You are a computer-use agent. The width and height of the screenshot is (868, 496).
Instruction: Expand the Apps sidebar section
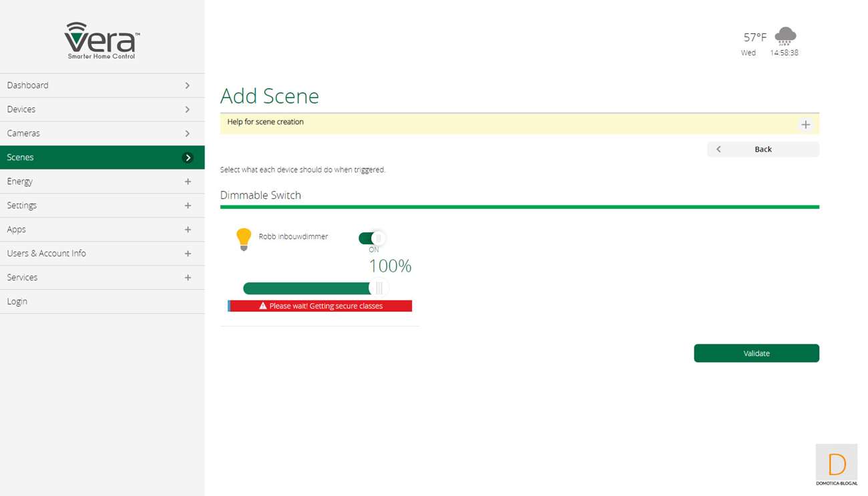[188, 230]
